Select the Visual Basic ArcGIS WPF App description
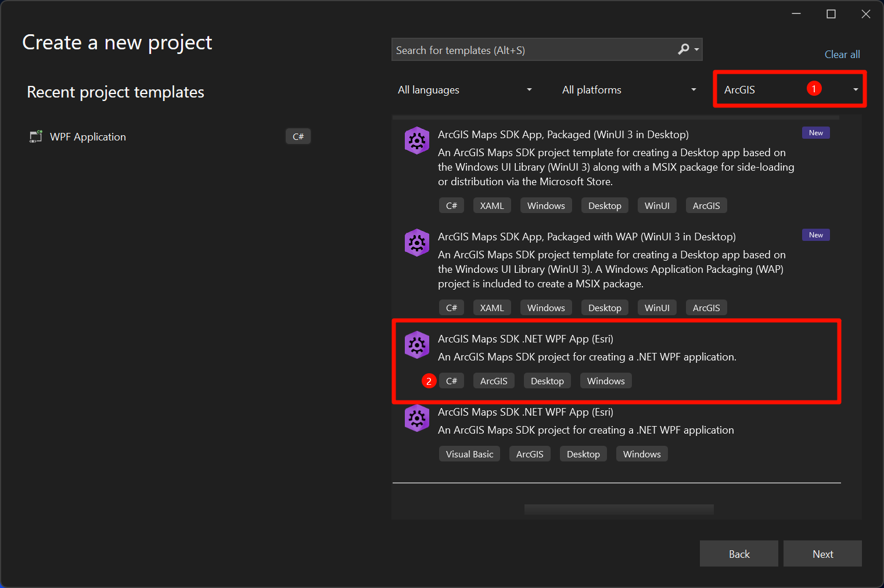 pyautogui.click(x=586, y=430)
